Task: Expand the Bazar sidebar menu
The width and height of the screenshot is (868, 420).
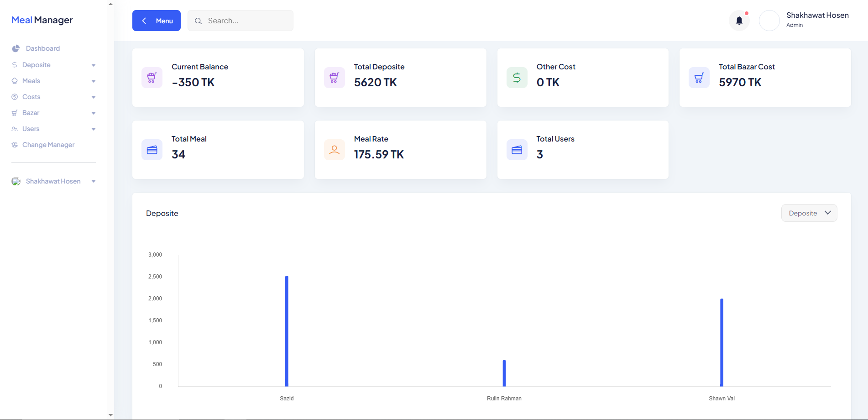Action: [53, 113]
